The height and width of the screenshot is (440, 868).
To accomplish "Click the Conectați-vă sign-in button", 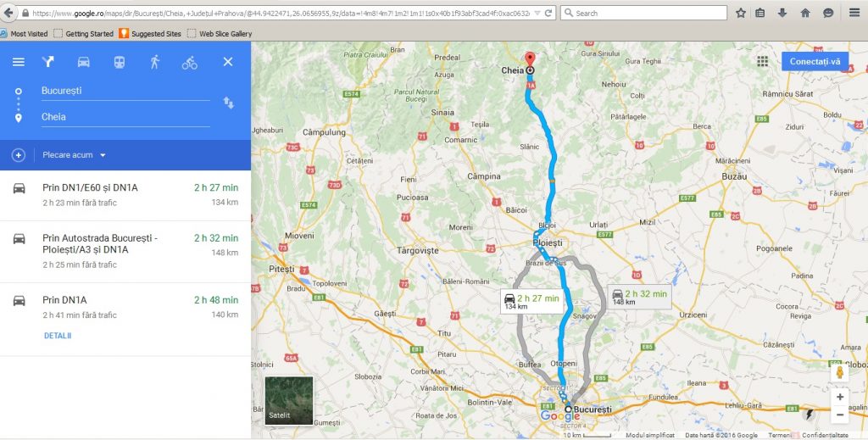I will point(815,61).
